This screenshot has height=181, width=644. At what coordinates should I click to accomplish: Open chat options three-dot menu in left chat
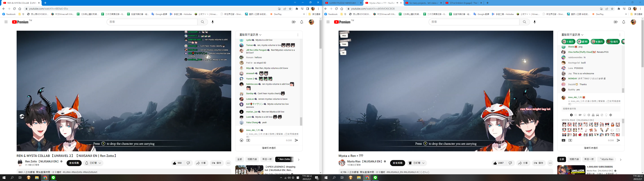coord(298,35)
